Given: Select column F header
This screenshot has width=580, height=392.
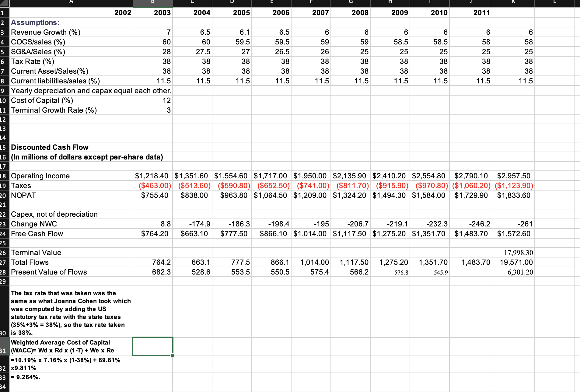Looking at the screenshot, I should click(311, 3).
